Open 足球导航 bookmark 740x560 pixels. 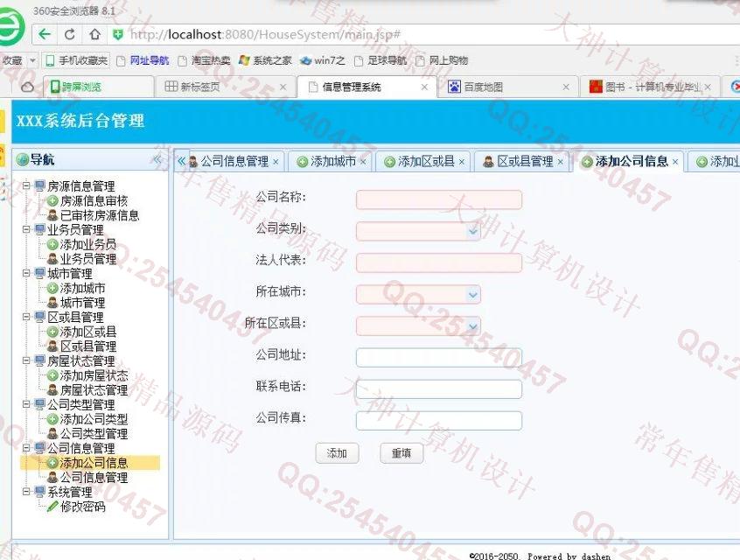pyautogui.click(x=380, y=60)
